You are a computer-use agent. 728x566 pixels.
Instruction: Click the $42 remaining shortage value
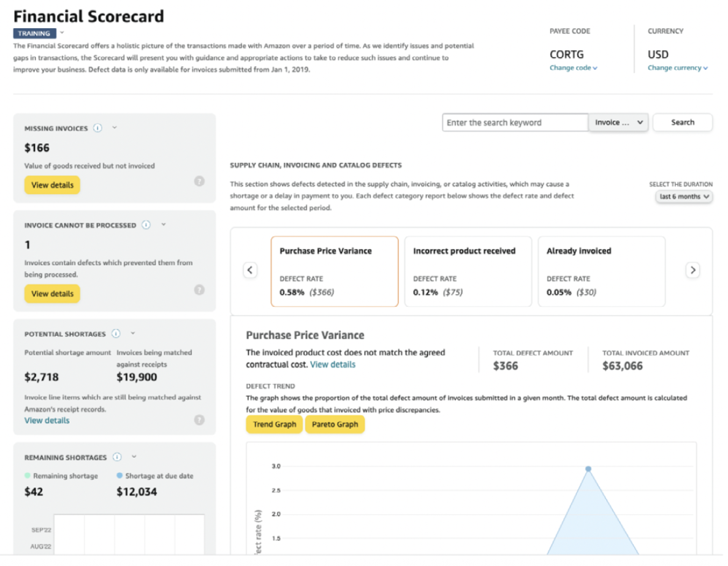[x=34, y=492]
